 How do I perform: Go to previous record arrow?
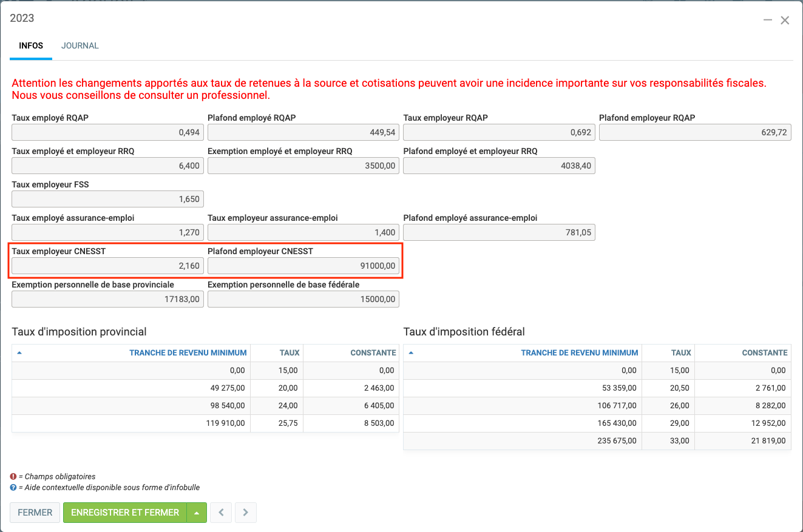coord(221,513)
